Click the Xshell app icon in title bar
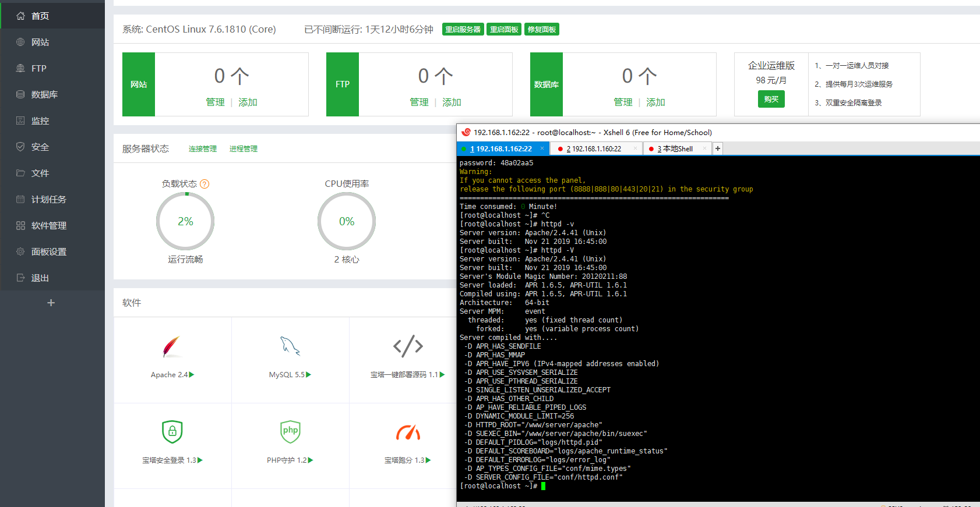 tap(466, 132)
